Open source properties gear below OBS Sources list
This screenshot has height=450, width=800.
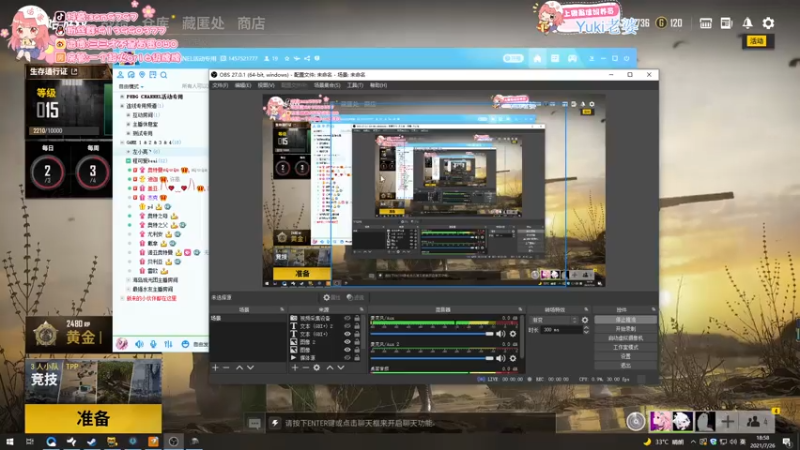pos(317,367)
